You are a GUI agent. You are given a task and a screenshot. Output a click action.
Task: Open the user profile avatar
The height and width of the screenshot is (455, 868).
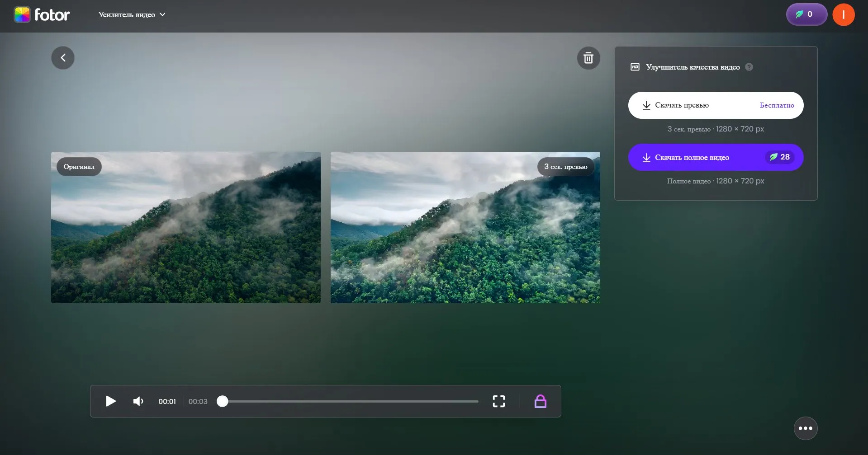coord(843,15)
